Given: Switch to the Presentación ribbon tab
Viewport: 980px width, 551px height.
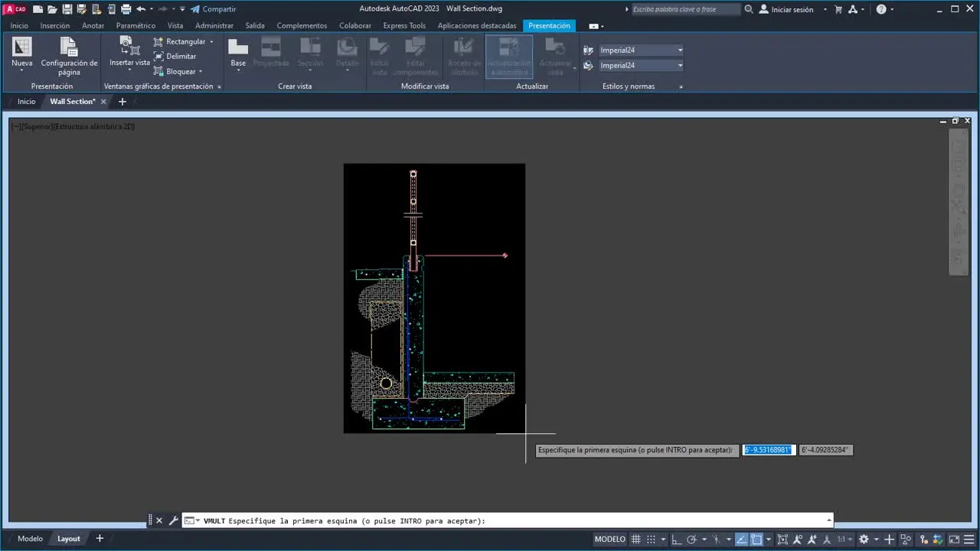Looking at the screenshot, I should (x=549, y=25).
